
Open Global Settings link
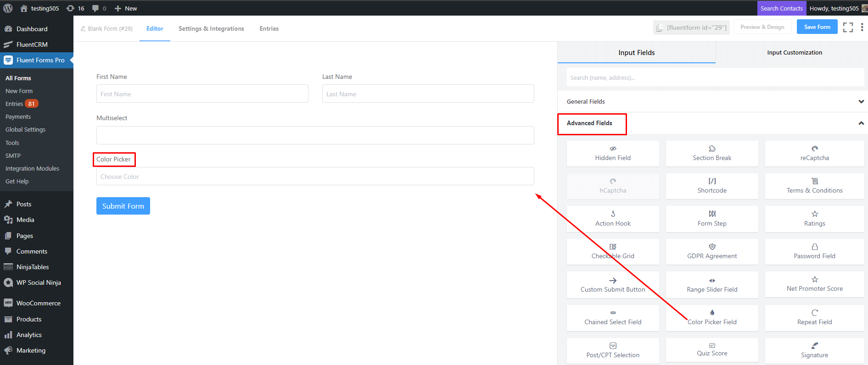[x=25, y=129]
